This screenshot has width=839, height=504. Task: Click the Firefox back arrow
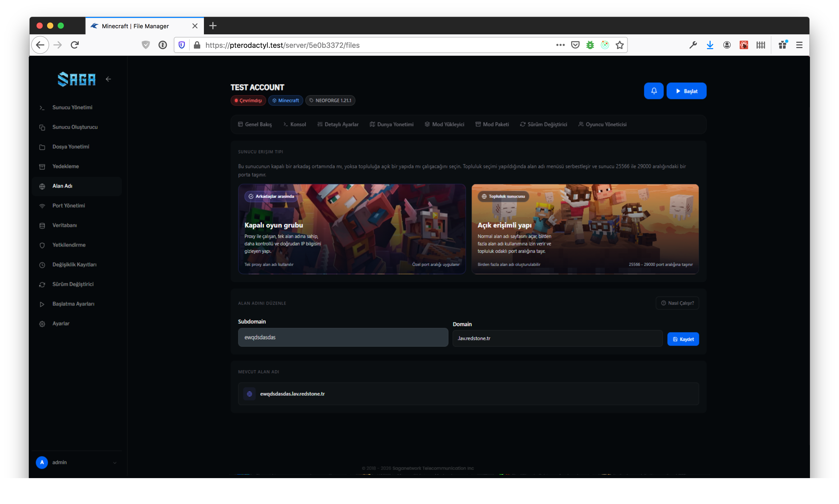40,45
